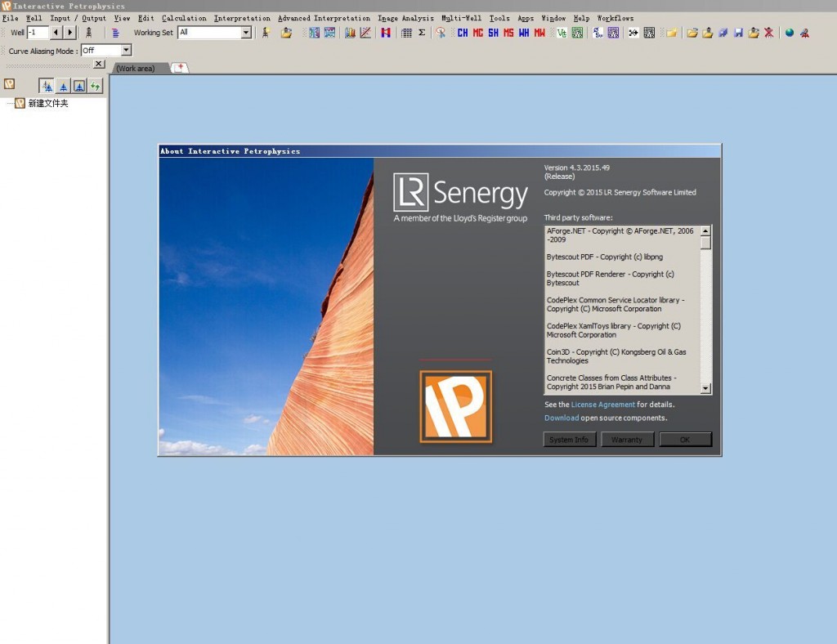
Task: Click the third-party software scrollbar up arrow
Action: point(705,231)
